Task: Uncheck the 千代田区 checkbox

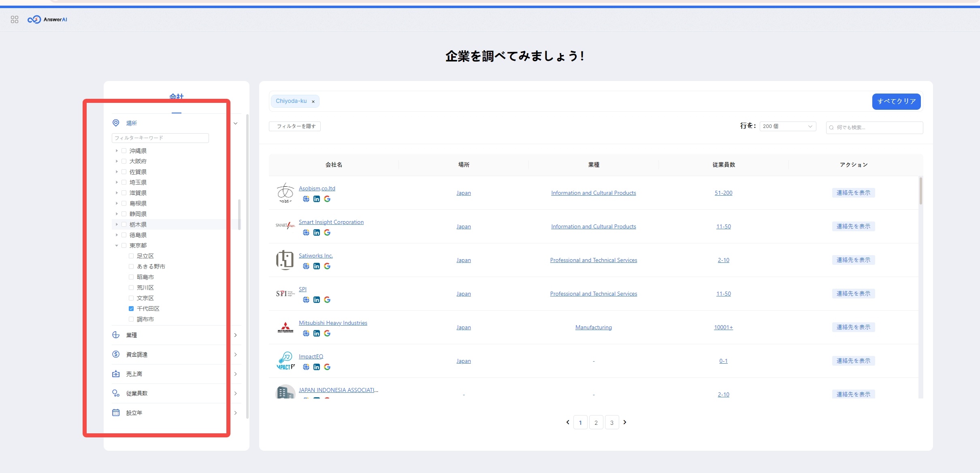Action: [x=131, y=309]
